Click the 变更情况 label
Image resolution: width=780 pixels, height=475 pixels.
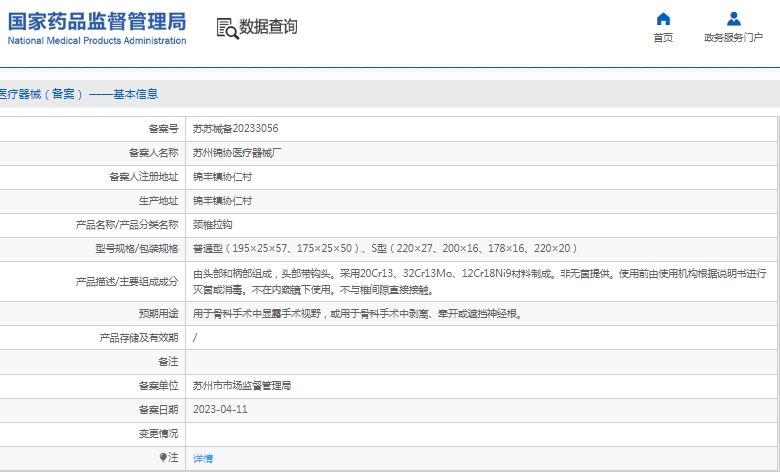tap(158, 433)
